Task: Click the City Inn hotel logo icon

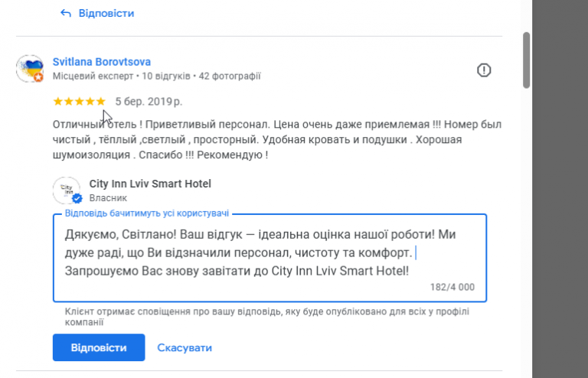Action: pyautogui.click(x=67, y=190)
